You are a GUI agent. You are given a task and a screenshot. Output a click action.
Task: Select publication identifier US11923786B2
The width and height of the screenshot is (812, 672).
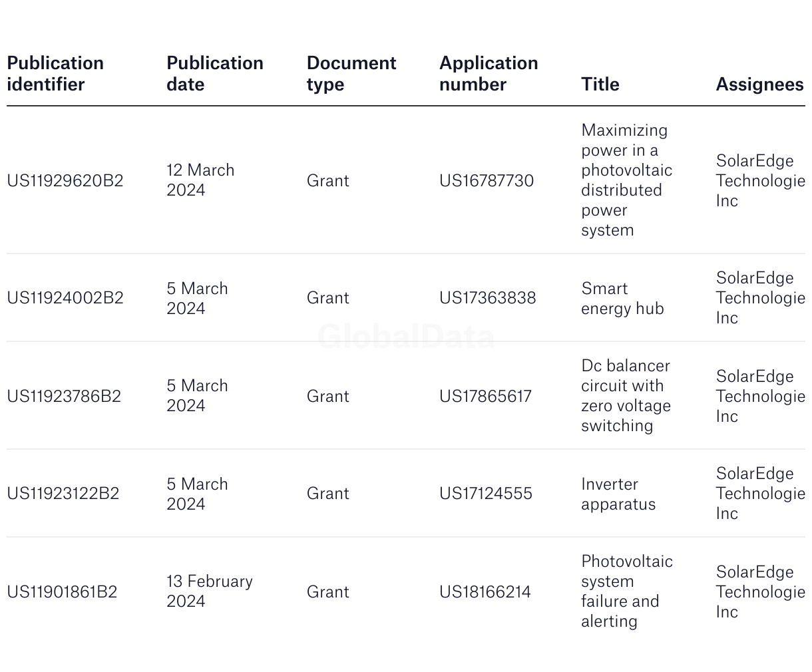click(x=64, y=396)
